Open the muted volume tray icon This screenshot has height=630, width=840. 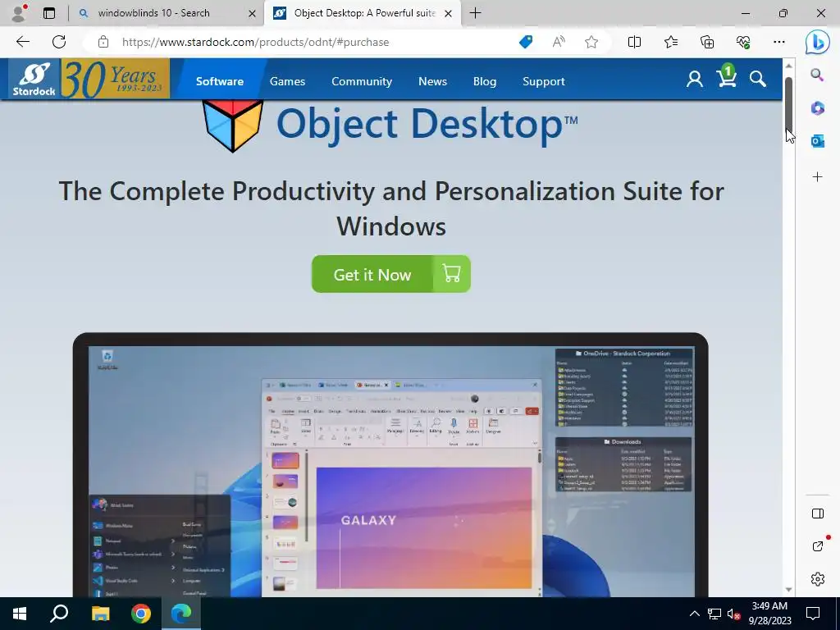[x=733, y=614]
